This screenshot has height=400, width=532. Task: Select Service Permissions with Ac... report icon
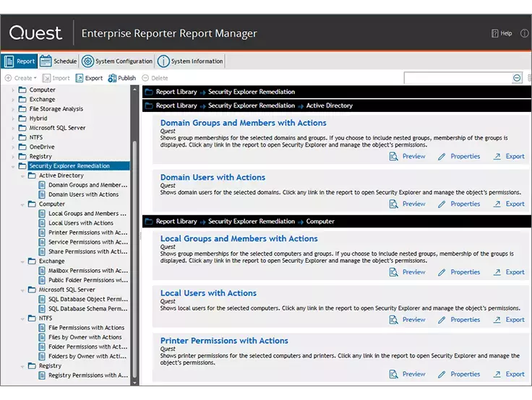tap(42, 242)
